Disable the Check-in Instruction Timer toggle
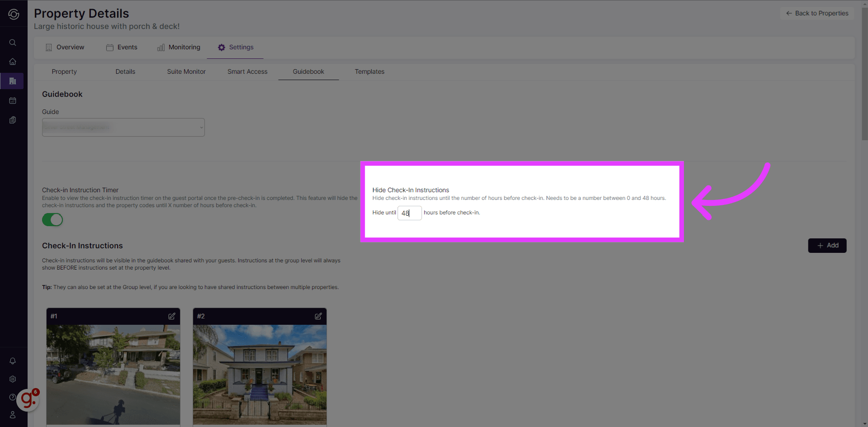The image size is (868, 427). pyautogui.click(x=52, y=220)
